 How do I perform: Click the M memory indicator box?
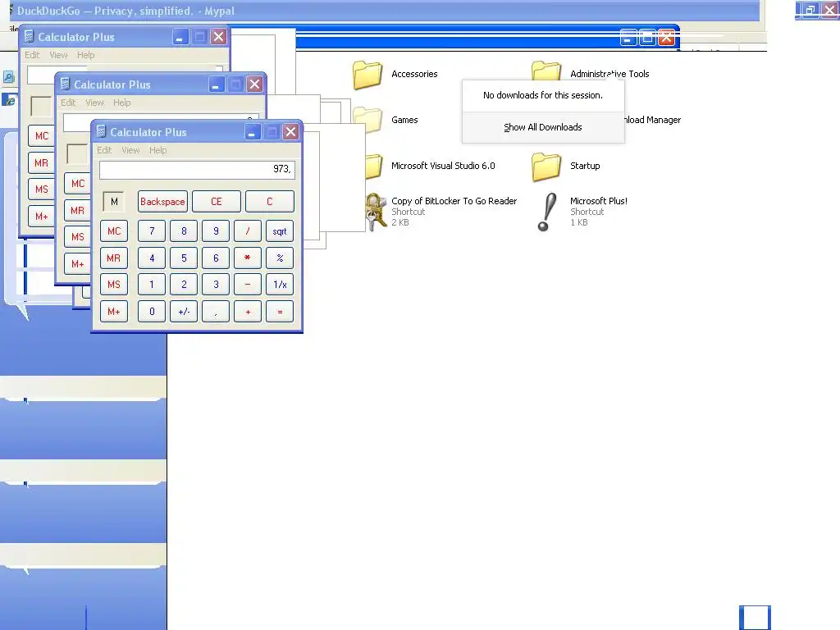tap(113, 202)
